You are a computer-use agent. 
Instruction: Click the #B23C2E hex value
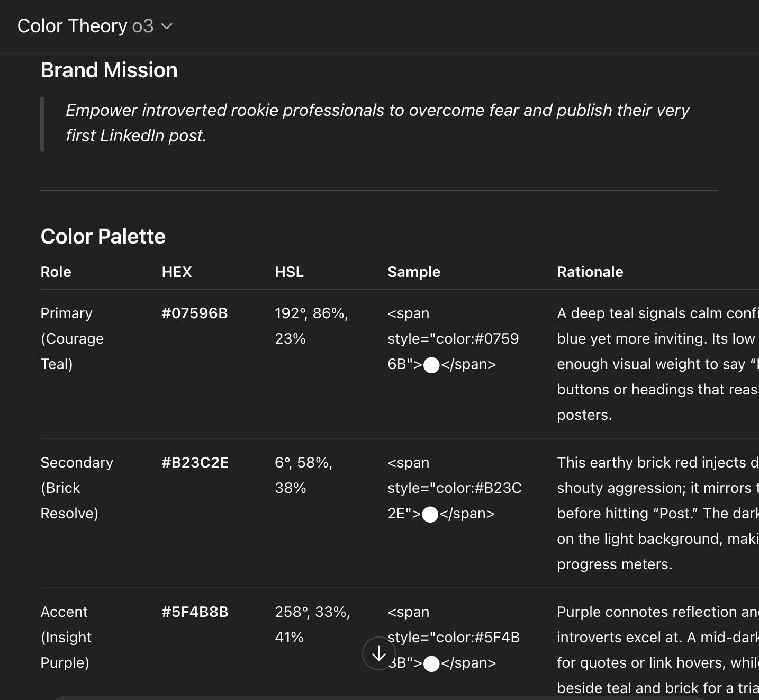pyautogui.click(x=195, y=463)
